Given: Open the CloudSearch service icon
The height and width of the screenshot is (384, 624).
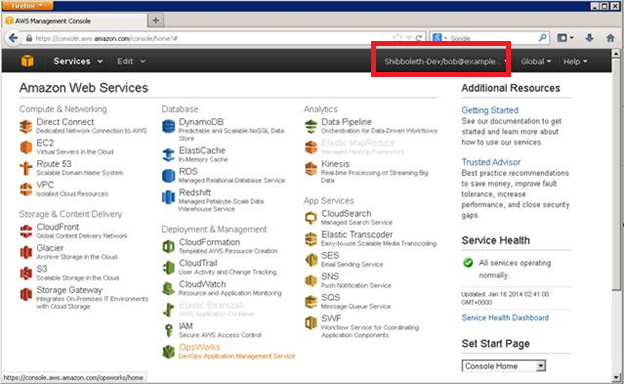Looking at the screenshot, I should (311, 218).
